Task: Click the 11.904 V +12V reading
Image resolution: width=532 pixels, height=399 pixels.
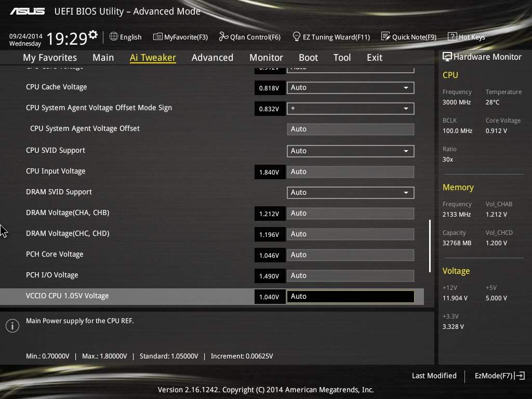Action: pyautogui.click(x=455, y=298)
